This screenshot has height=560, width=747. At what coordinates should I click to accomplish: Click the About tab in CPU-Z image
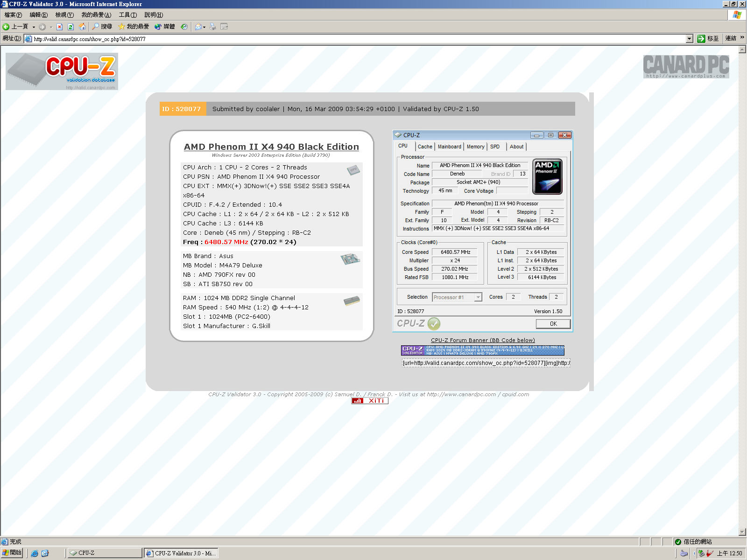point(516,147)
